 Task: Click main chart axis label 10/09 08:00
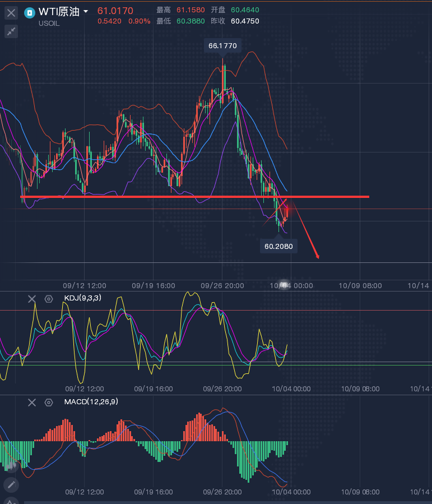click(x=360, y=285)
